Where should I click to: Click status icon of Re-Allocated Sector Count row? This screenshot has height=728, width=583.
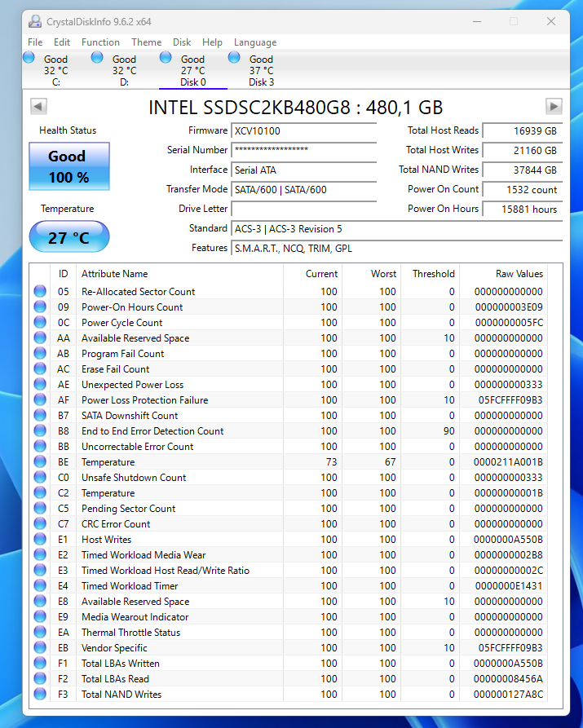tap(40, 291)
